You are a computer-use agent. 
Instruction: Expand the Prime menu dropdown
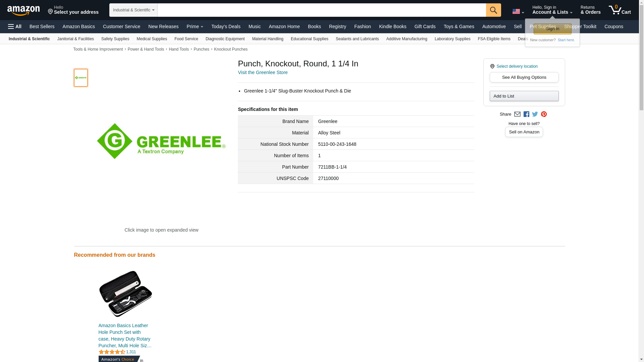[x=195, y=26]
